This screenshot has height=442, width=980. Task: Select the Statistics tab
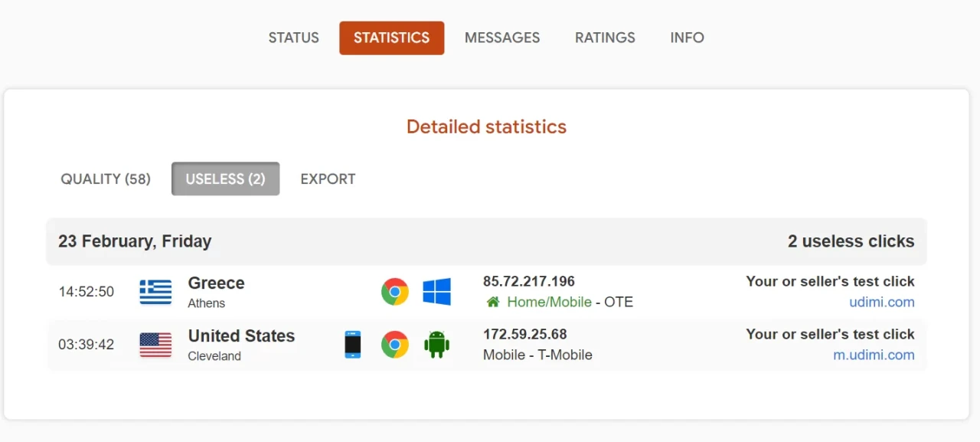coord(391,38)
